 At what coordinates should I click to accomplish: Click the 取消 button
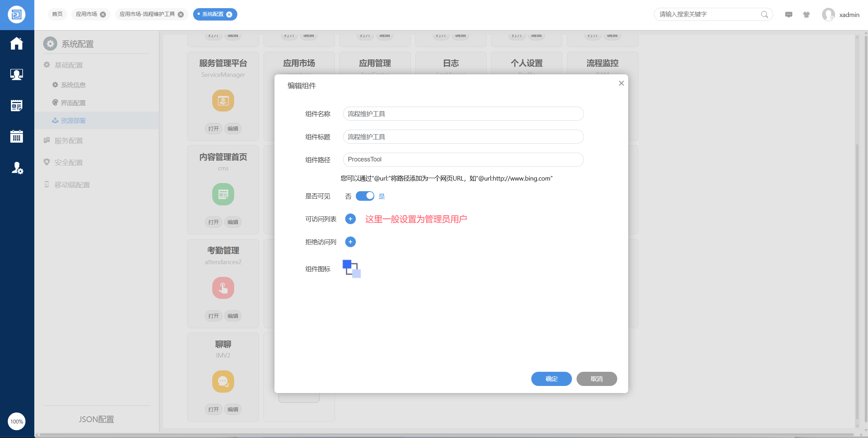(596, 379)
